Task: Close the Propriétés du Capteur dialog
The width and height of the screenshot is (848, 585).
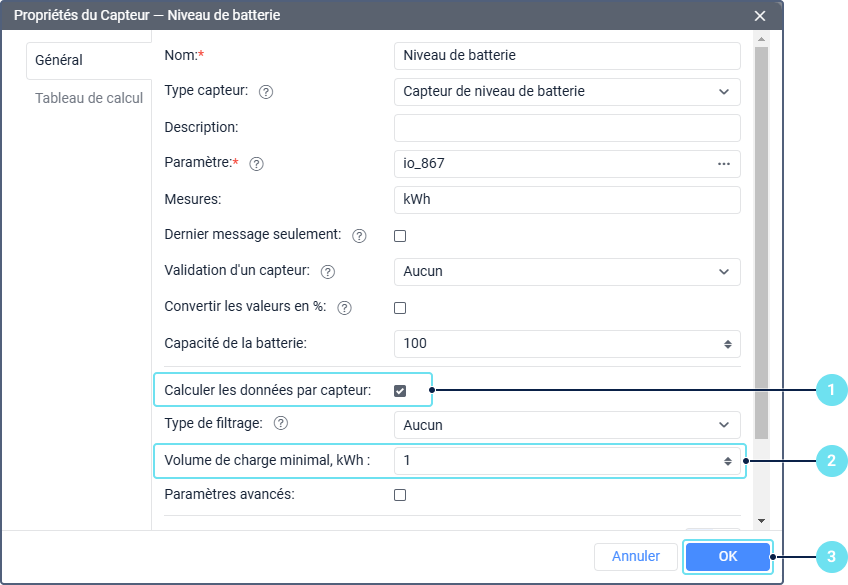Action: (760, 16)
